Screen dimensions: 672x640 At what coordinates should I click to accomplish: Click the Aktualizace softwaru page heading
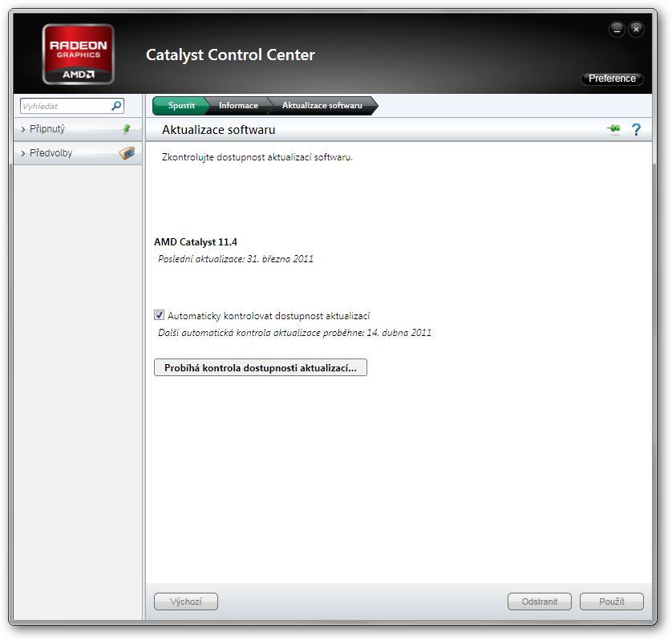point(219,130)
